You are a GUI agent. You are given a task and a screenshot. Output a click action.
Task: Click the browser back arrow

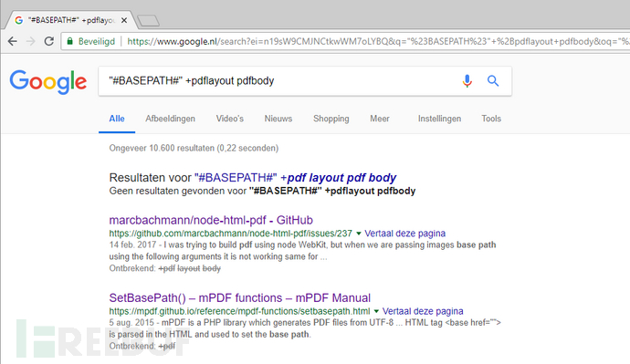pyautogui.click(x=13, y=41)
